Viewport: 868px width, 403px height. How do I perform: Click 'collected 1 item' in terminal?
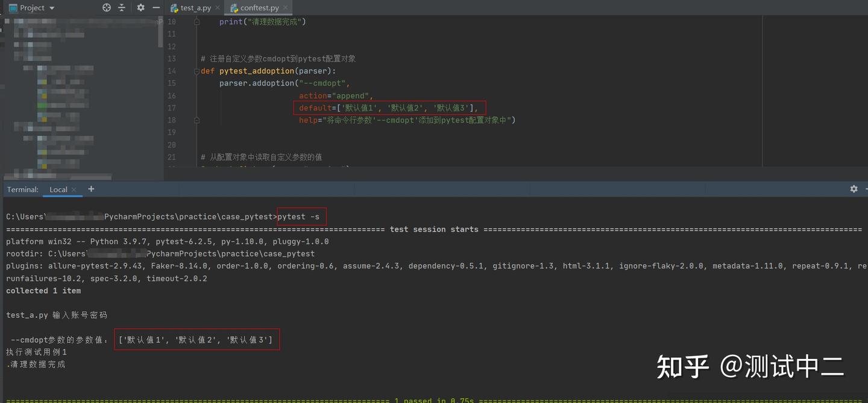43,291
